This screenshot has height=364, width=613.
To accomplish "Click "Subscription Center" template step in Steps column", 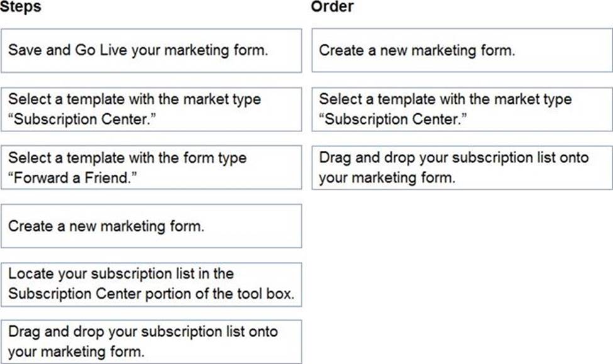I will (x=151, y=109).
